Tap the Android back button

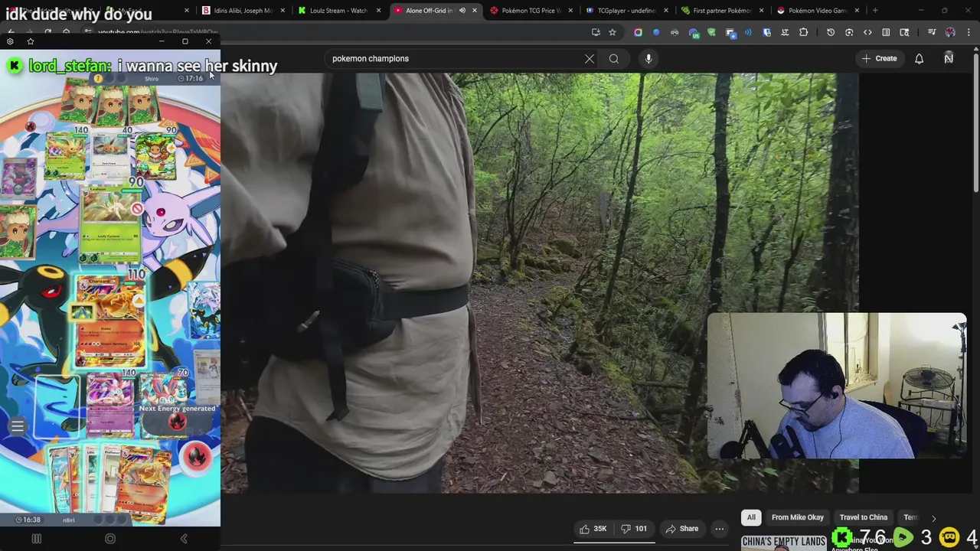point(184,539)
